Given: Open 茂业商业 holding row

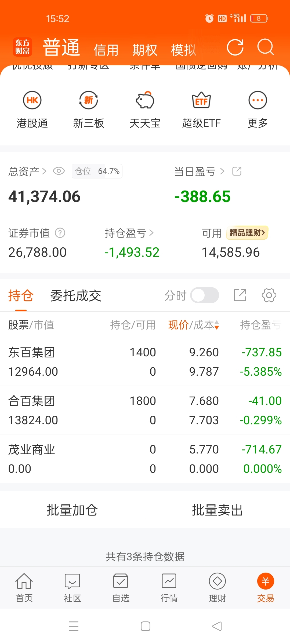Looking at the screenshot, I should 145,459.
